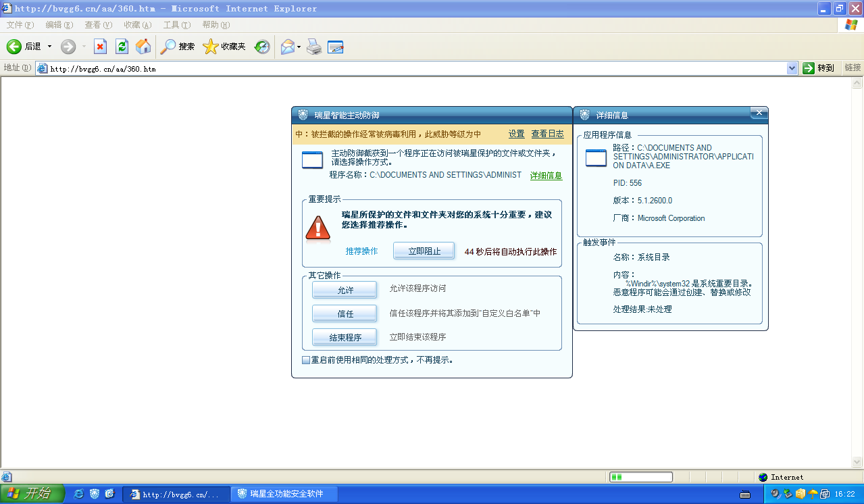Click 厂商：Microsoft Corporation text
The image size is (864, 504).
[x=659, y=218]
